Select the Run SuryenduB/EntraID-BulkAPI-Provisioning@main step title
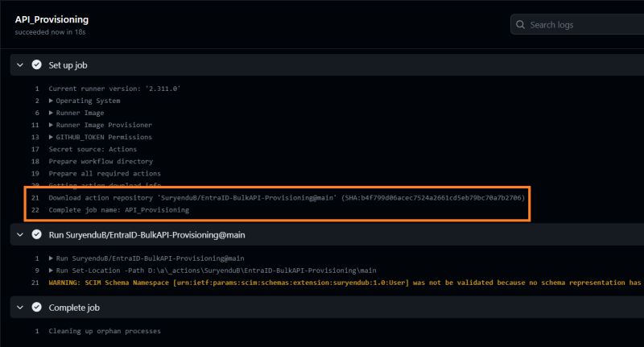 [x=147, y=235]
